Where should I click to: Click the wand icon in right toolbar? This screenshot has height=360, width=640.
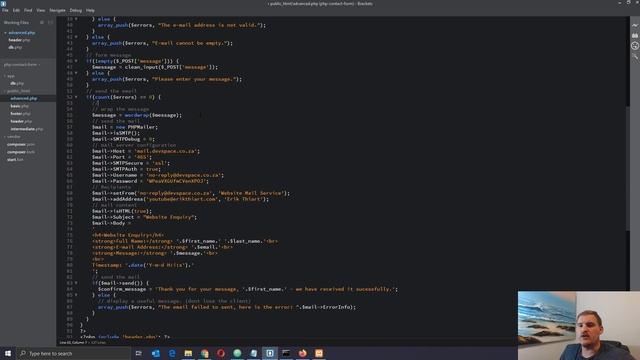pos(635,56)
